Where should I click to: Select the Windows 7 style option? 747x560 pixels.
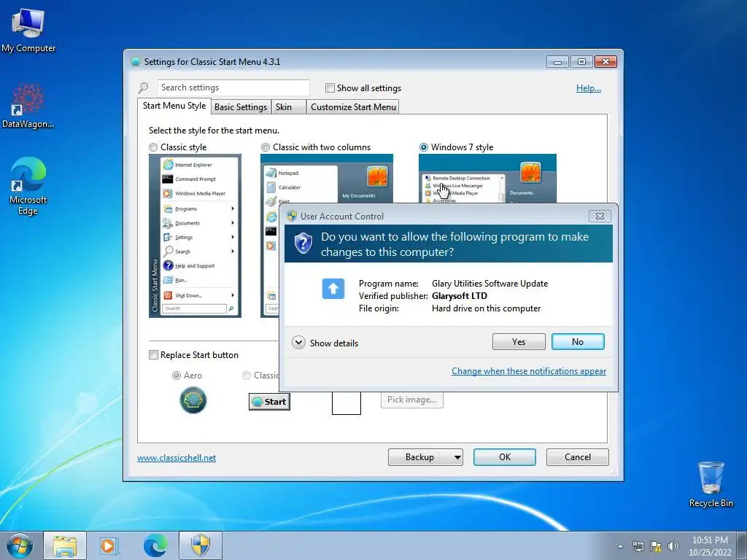[x=424, y=147]
